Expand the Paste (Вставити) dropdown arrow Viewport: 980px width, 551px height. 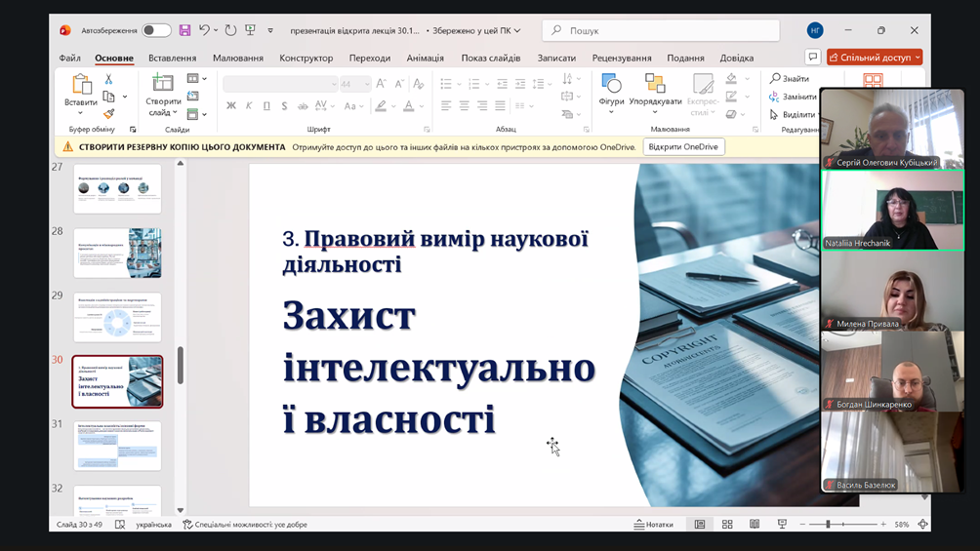tap(81, 113)
